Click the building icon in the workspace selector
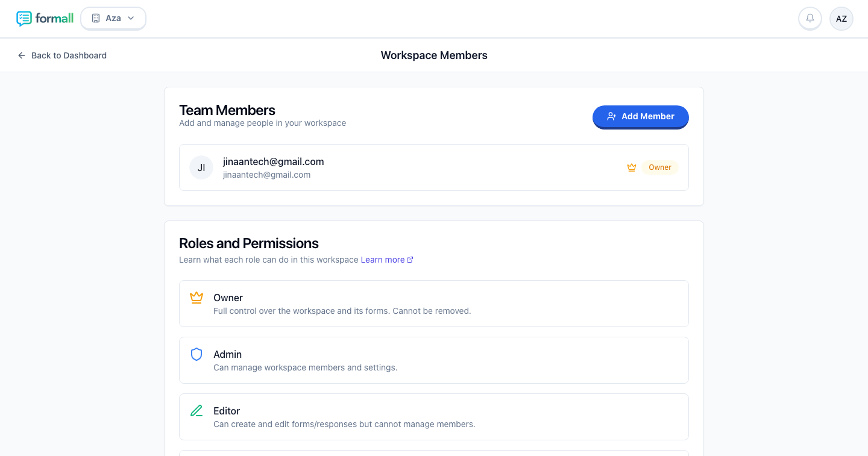The height and width of the screenshot is (456, 868). [95, 19]
